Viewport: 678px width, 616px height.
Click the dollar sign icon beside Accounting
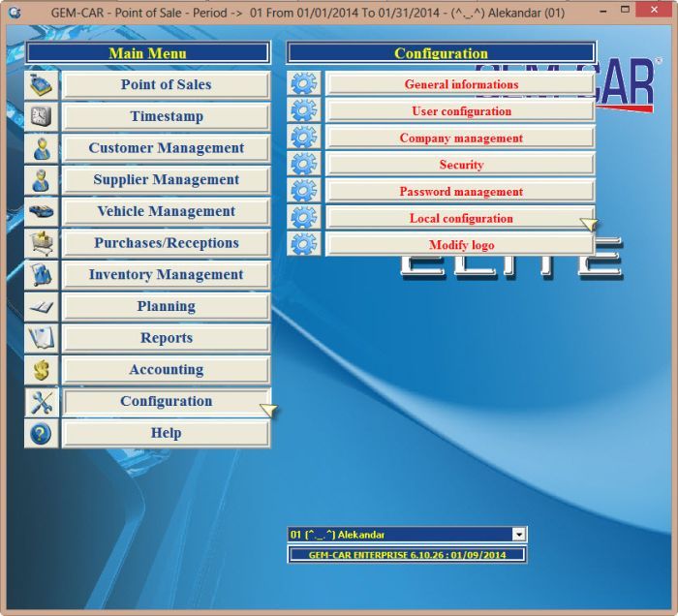[41, 370]
